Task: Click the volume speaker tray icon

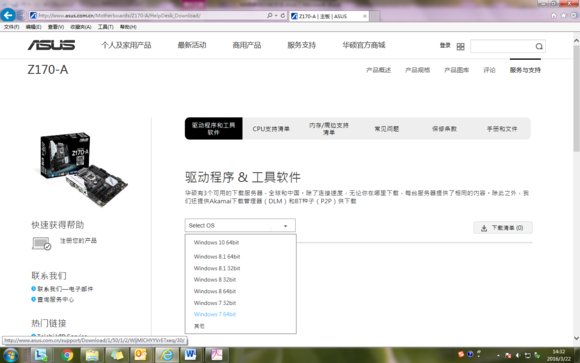Action: (518, 356)
